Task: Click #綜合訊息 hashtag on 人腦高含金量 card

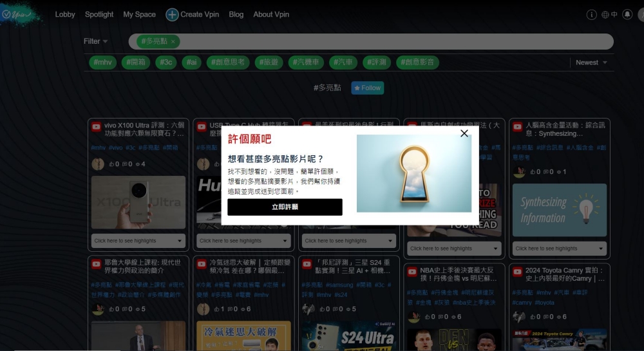Action: pyautogui.click(x=549, y=147)
